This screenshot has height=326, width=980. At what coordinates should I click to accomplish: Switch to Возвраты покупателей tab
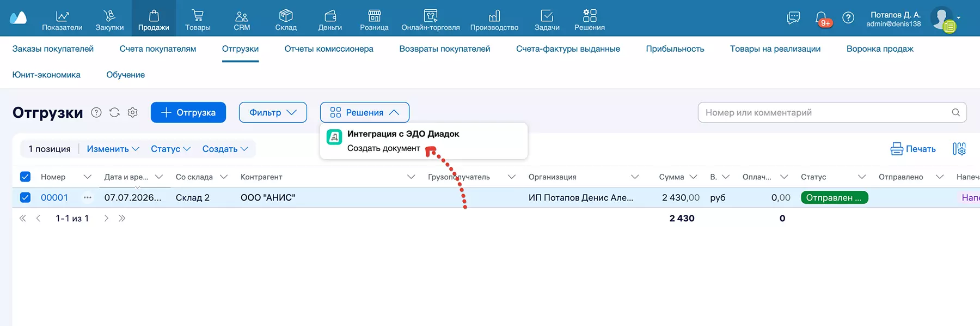click(x=445, y=49)
